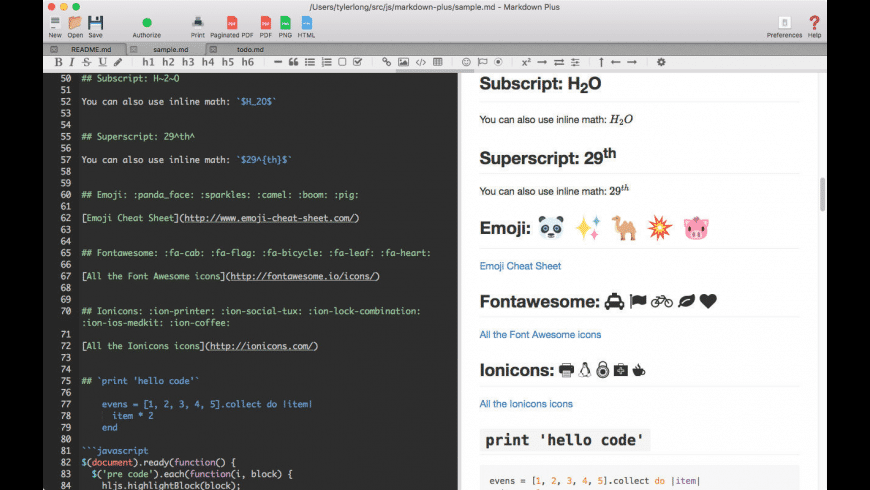Insert math with the x² icon
The height and width of the screenshot is (490, 870).
[x=526, y=62]
